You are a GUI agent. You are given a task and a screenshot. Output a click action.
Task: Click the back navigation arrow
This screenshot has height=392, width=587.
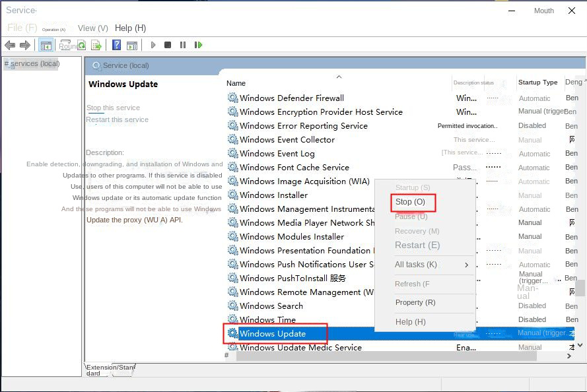(11, 44)
